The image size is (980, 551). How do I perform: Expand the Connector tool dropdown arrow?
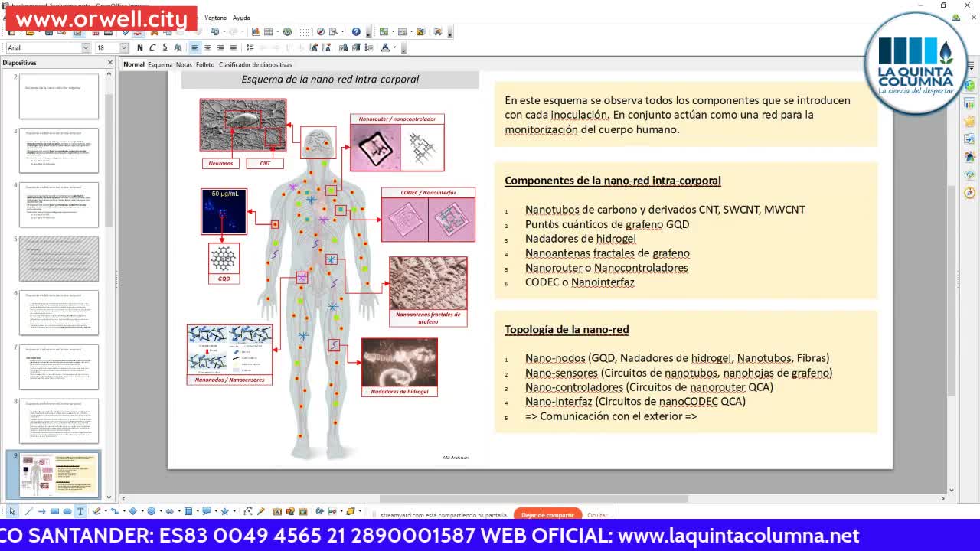coord(124,511)
